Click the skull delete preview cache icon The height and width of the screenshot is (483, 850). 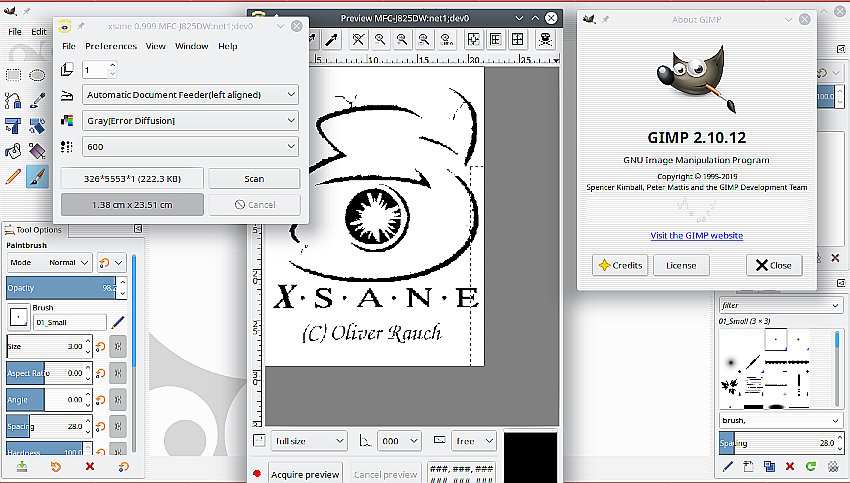click(x=545, y=40)
